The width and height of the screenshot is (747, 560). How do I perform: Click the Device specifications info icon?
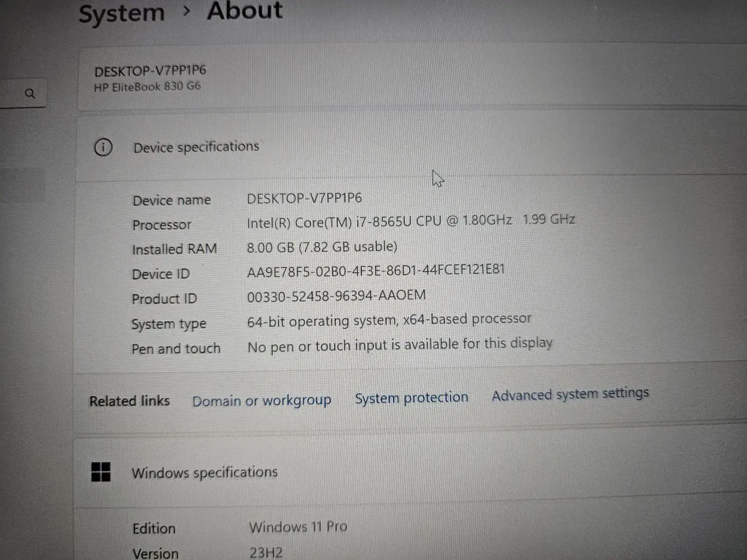coord(103,147)
